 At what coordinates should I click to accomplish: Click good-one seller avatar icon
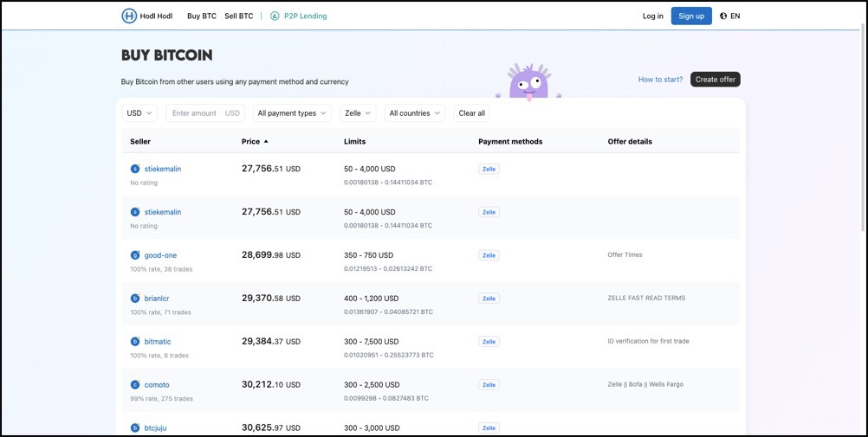[135, 255]
